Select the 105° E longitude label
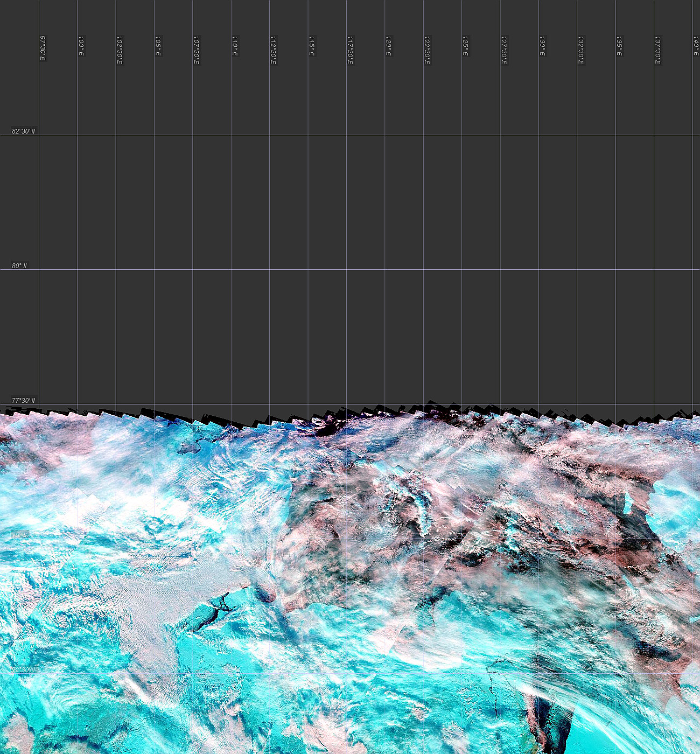This screenshot has width=700, height=754. [x=158, y=46]
